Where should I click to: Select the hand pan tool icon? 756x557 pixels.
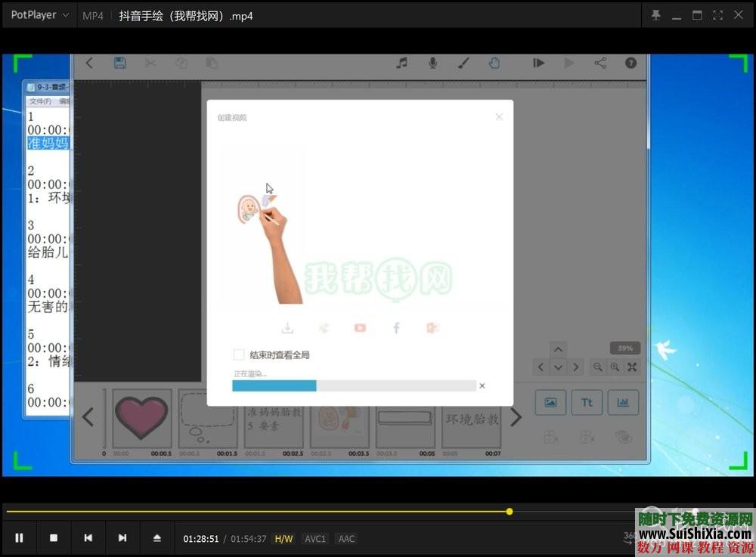click(494, 63)
